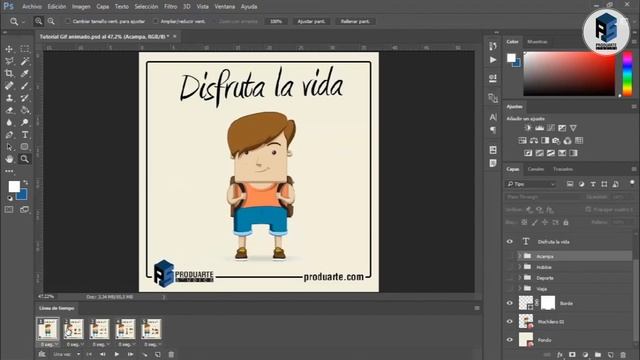Click the 'Rellenar pant.' button
This screenshot has height=360, width=640.
pos(355,21)
